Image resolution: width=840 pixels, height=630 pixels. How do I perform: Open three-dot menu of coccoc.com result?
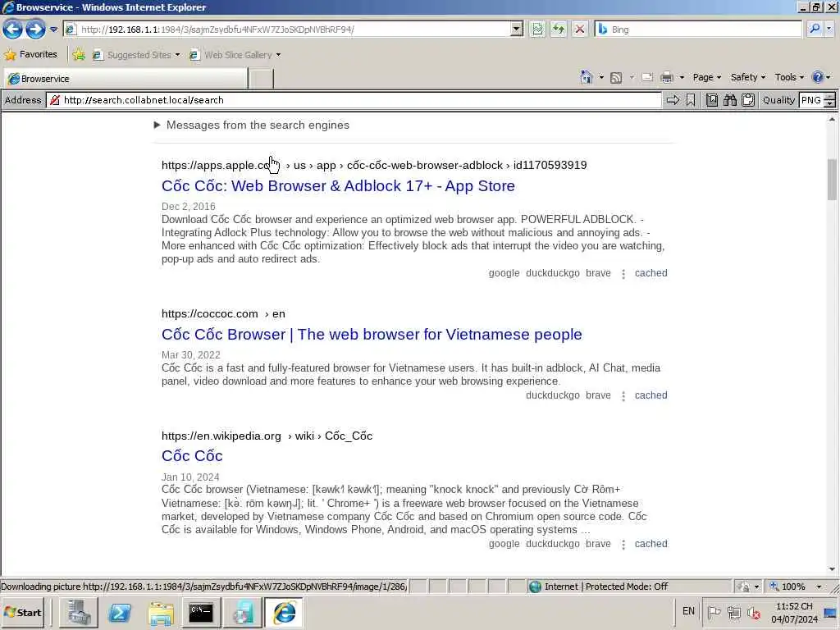(x=623, y=396)
